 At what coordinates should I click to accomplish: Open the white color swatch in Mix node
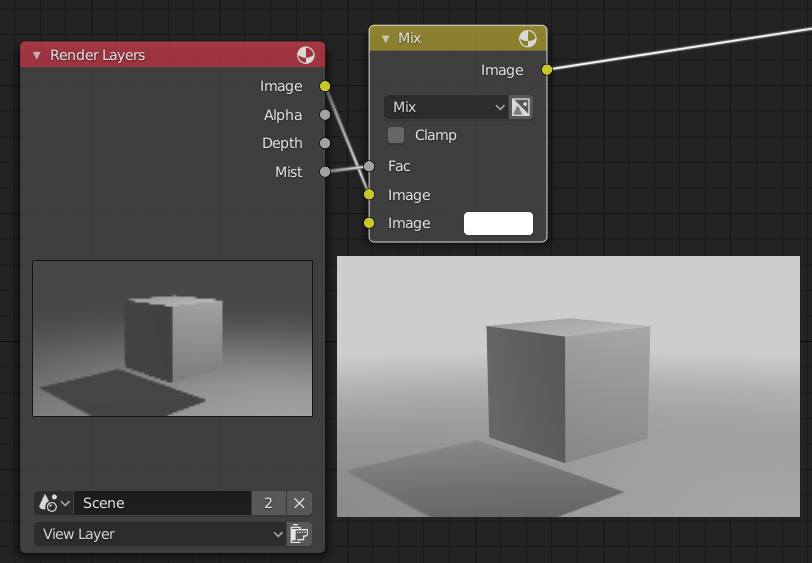pos(498,223)
